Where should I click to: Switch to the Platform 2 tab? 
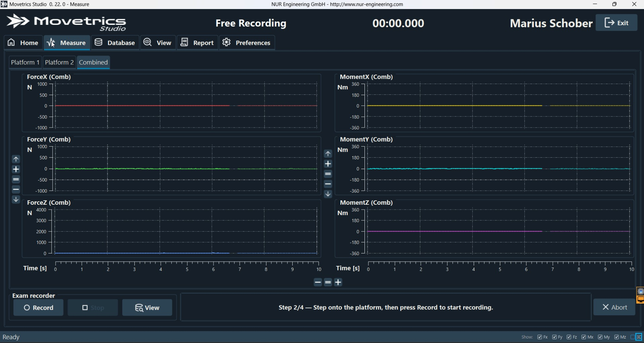(x=59, y=62)
